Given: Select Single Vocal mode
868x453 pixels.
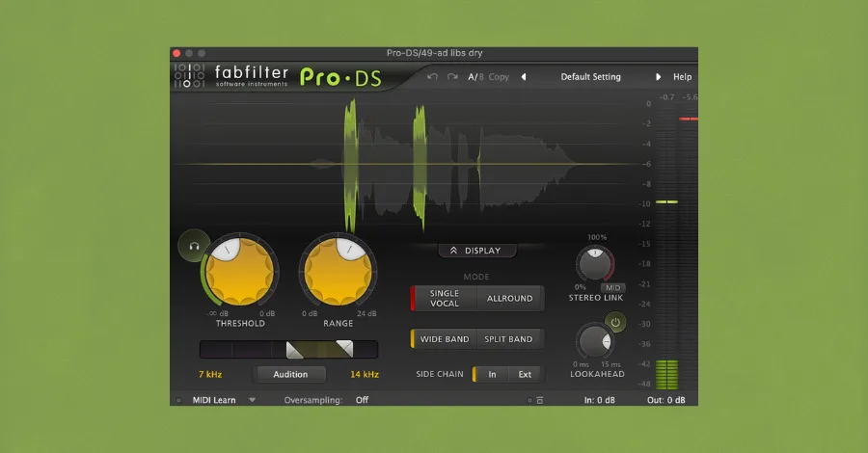Looking at the screenshot, I should pos(444,298).
